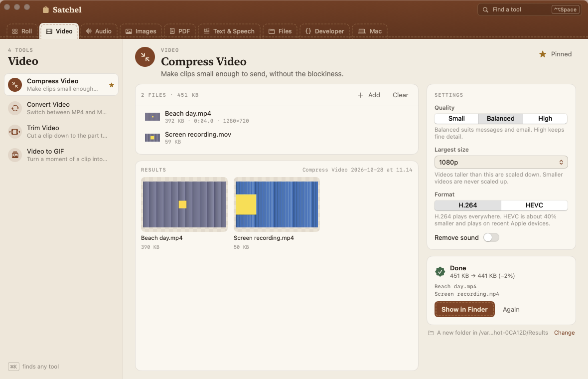Screen dimensions: 588x379
Task: Click the Compress Video sidebar icon
Action: [15, 85]
